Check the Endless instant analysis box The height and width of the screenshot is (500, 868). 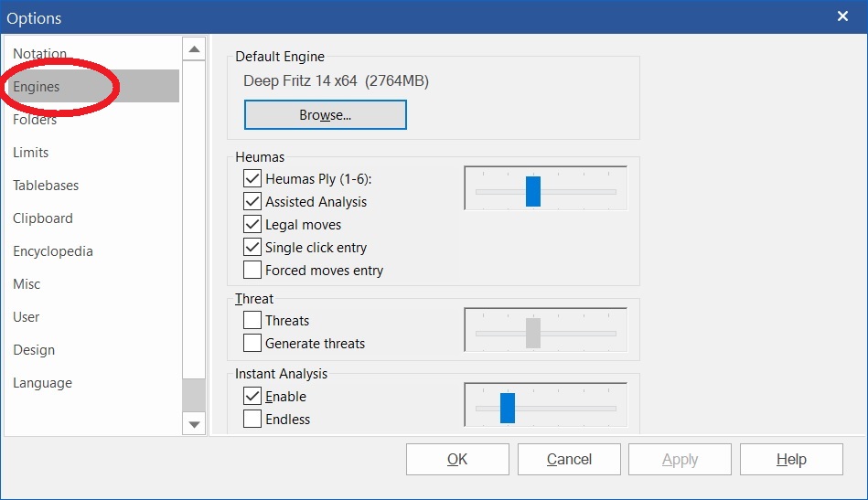pyautogui.click(x=252, y=420)
